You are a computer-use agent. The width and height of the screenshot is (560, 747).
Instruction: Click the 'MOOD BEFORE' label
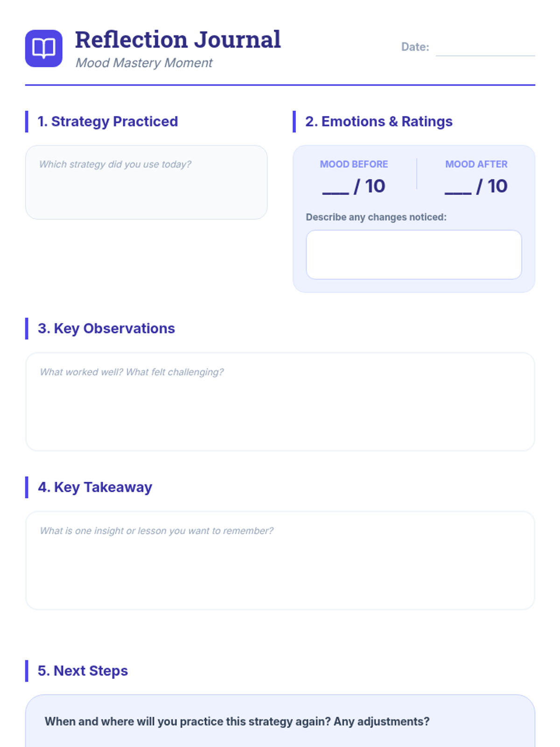pyautogui.click(x=354, y=164)
